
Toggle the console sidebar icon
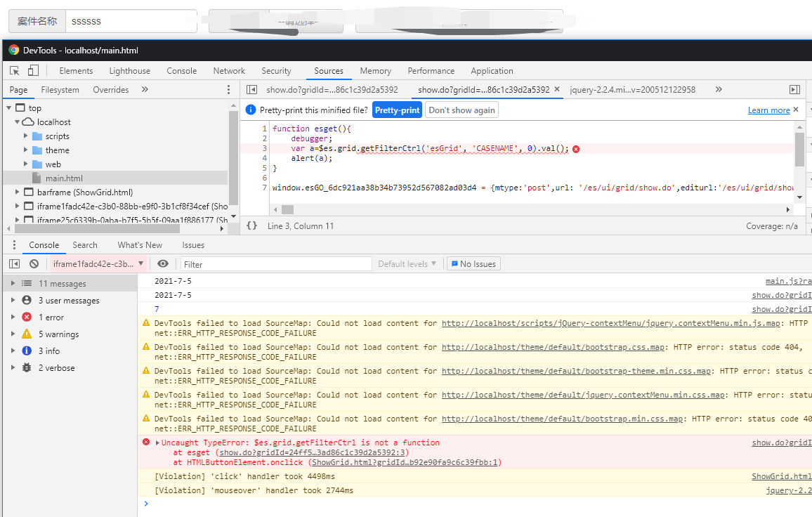15,263
